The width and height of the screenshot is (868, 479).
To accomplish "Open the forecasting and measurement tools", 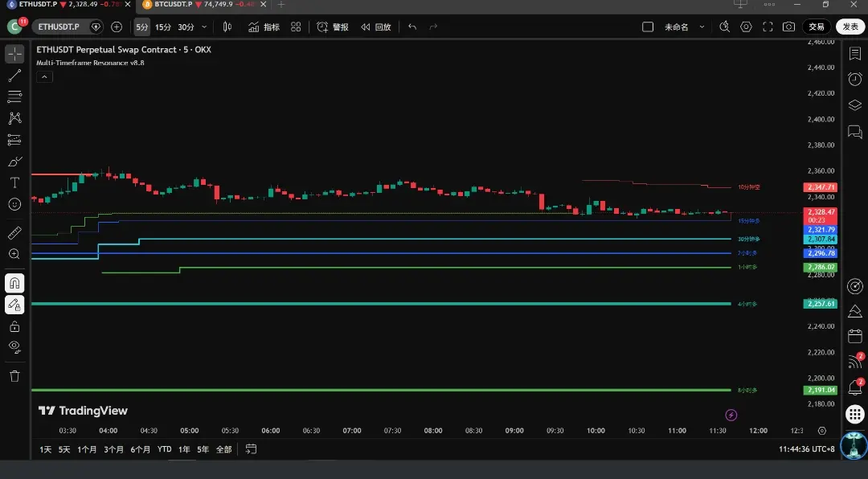I will [x=15, y=140].
